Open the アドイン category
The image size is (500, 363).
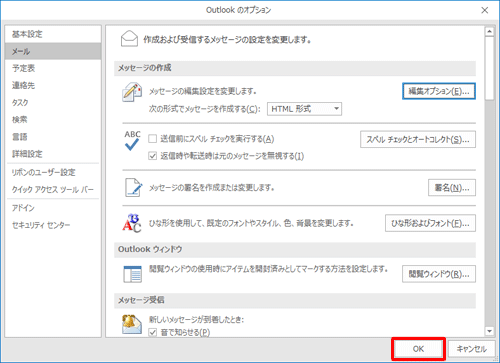click(x=53, y=208)
